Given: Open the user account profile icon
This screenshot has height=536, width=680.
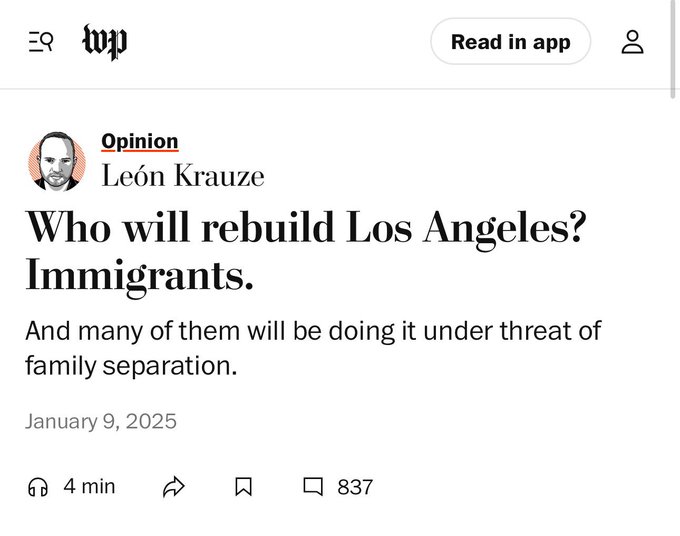Looking at the screenshot, I should (632, 42).
